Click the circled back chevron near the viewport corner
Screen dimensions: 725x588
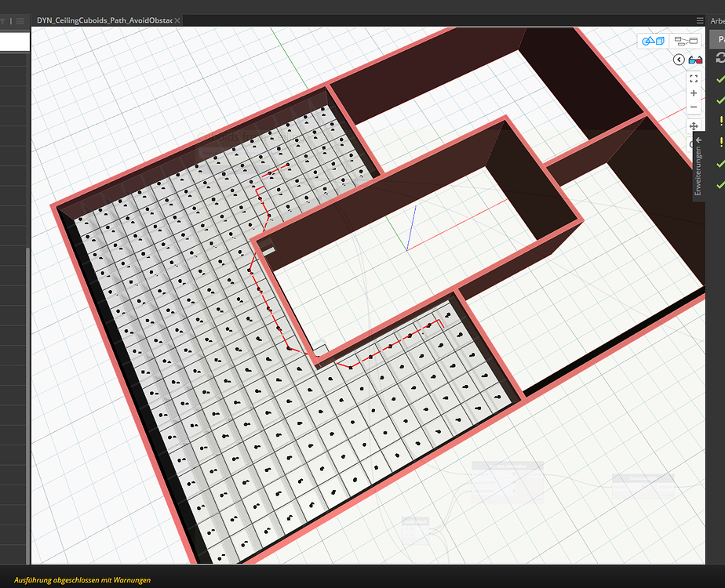coord(679,60)
